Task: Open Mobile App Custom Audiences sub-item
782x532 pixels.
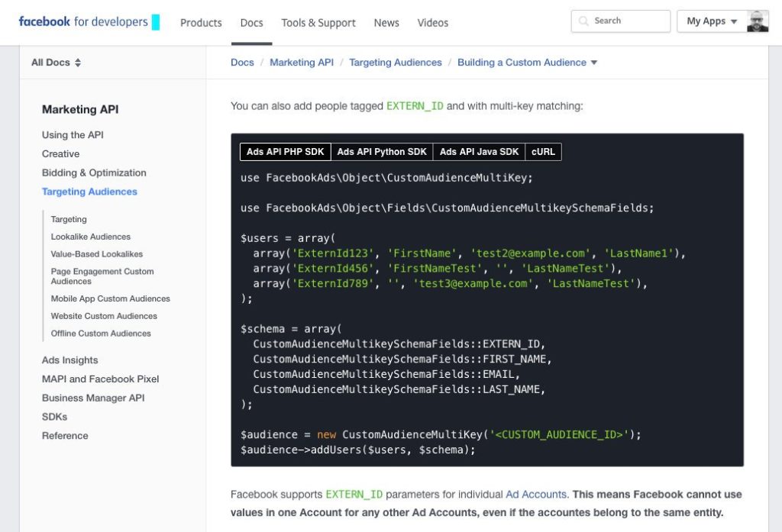Action: pos(110,298)
